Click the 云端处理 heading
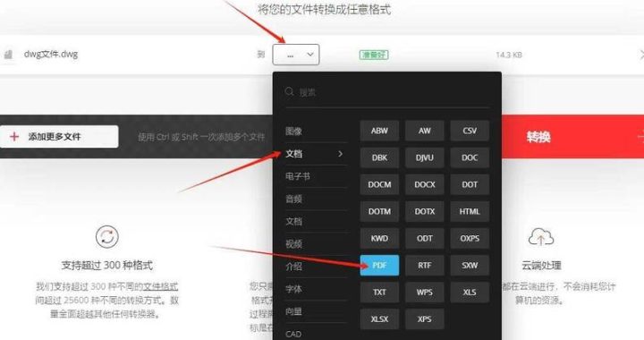The width and height of the screenshot is (644, 340). pyautogui.click(x=541, y=265)
